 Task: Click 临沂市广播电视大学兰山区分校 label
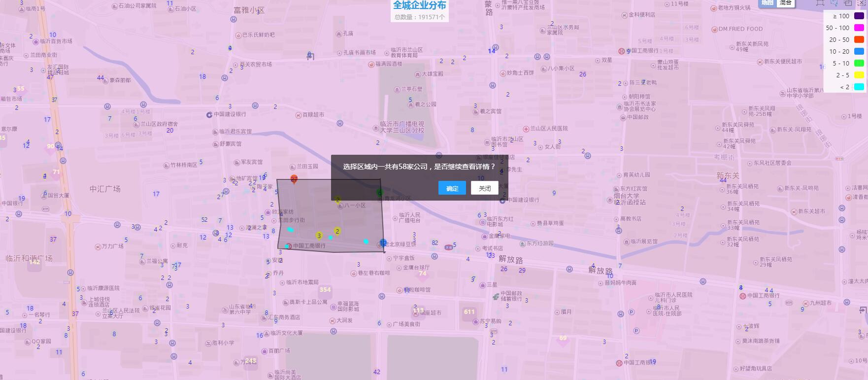click(x=402, y=127)
